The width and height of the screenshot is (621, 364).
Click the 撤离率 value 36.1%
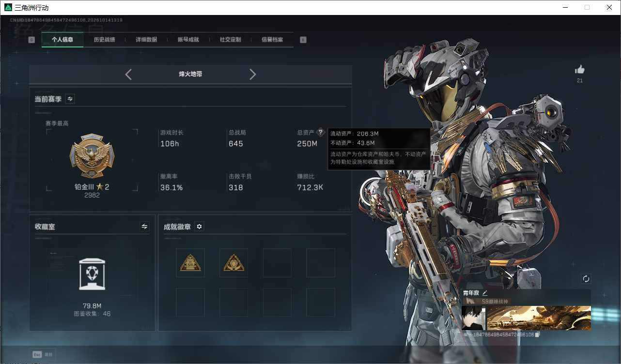coord(171,187)
